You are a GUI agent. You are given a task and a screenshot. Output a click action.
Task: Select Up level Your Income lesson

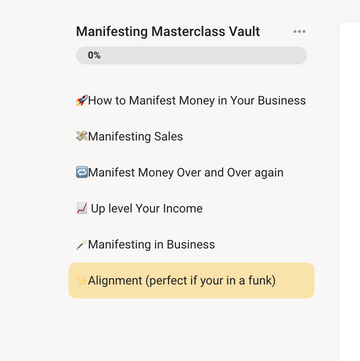(x=147, y=208)
